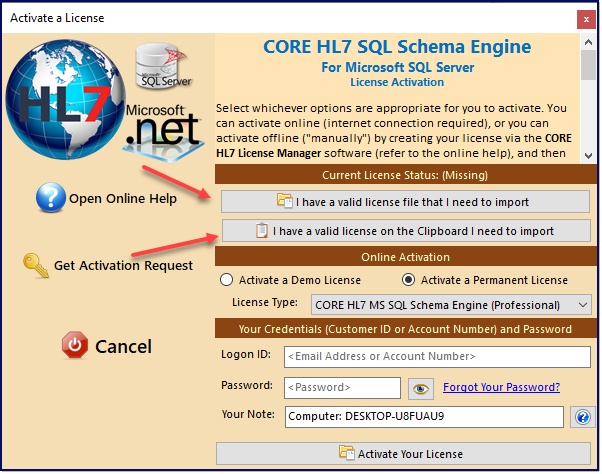Screen dimensions: 602x474
Task: Click the Logon ID input field
Action: [437, 357]
